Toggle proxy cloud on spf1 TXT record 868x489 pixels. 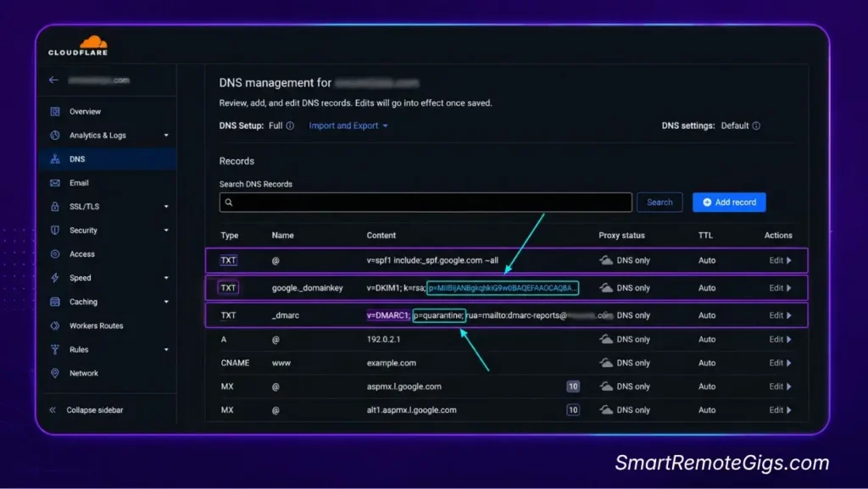coord(606,260)
